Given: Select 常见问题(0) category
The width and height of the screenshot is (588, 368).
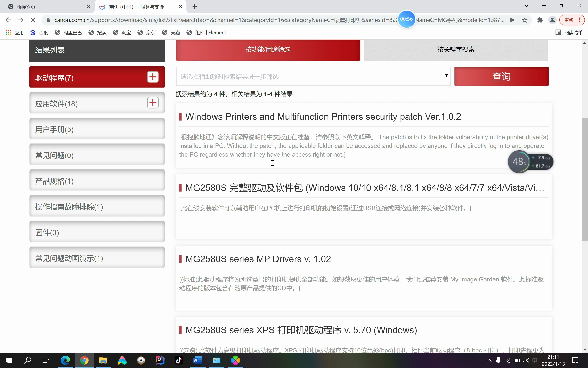Looking at the screenshot, I should pyautogui.click(x=97, y=154).
